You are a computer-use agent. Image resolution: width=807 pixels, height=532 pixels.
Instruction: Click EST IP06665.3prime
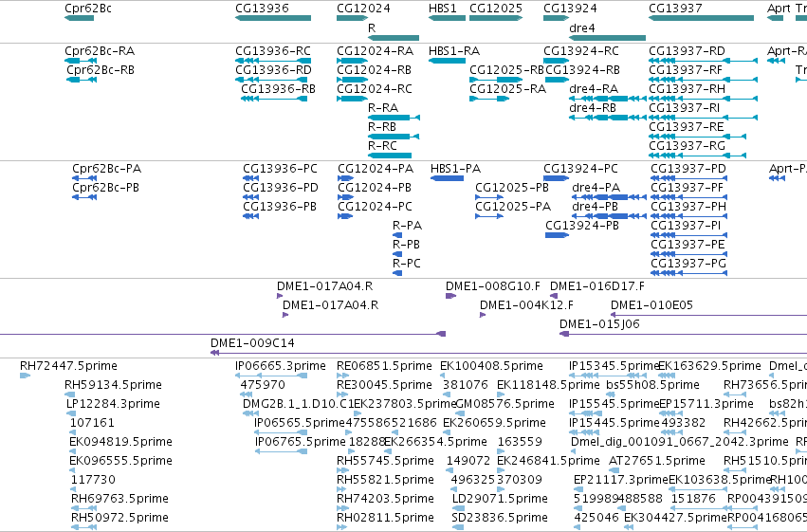click(281, 366)
